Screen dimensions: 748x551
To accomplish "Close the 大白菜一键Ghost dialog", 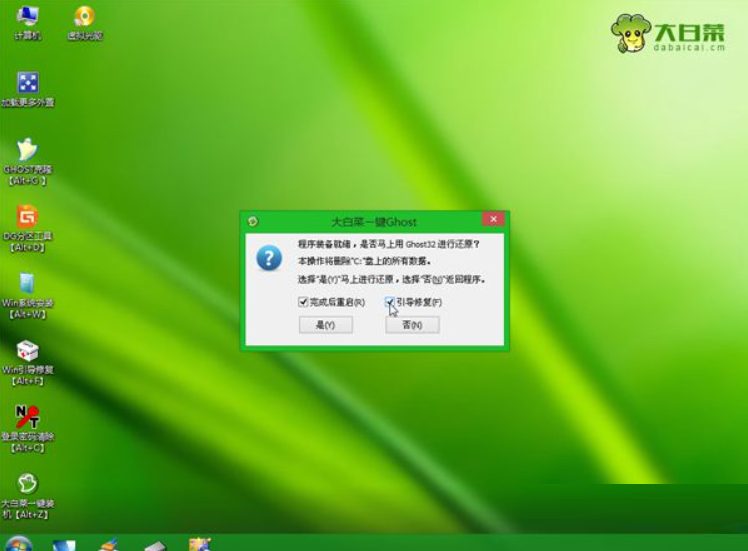I will [x=492, y=220].
